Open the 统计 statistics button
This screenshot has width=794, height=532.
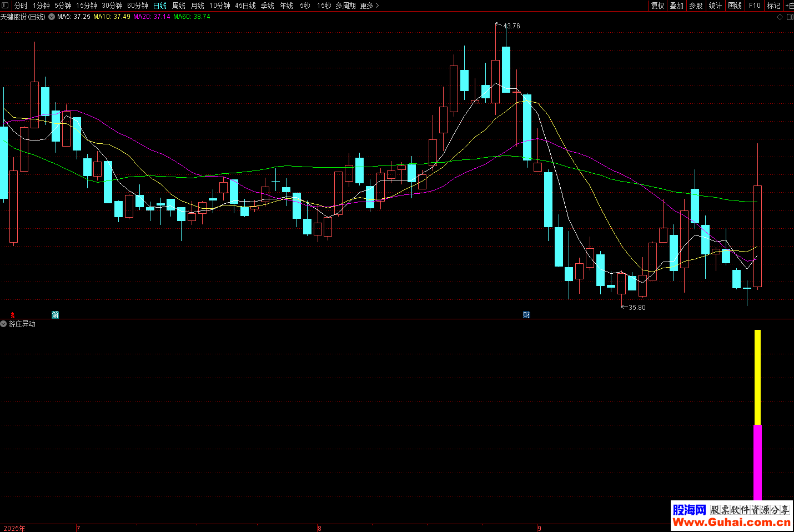coord(715,6)
